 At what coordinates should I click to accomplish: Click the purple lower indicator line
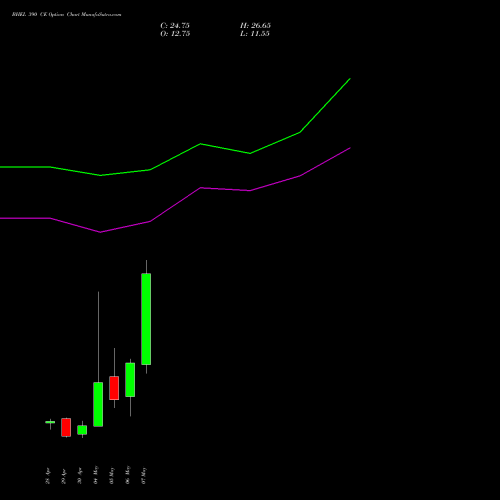200,188
